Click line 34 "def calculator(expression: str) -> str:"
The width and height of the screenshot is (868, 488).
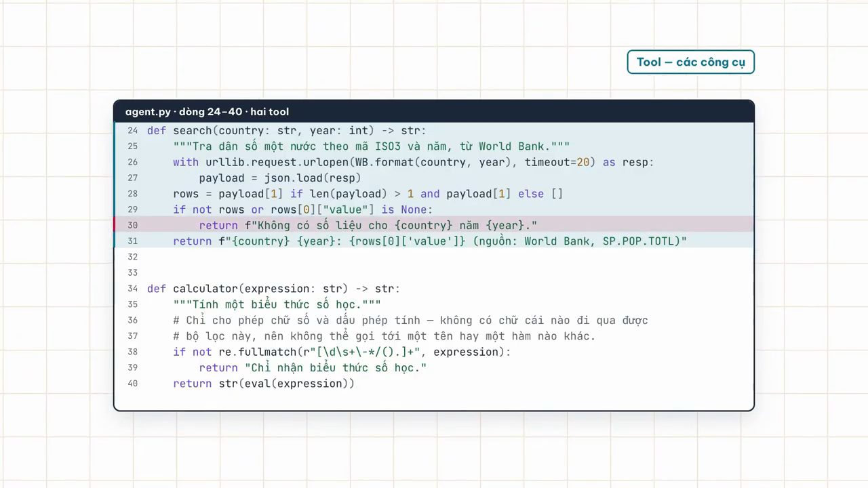(273, 289)
